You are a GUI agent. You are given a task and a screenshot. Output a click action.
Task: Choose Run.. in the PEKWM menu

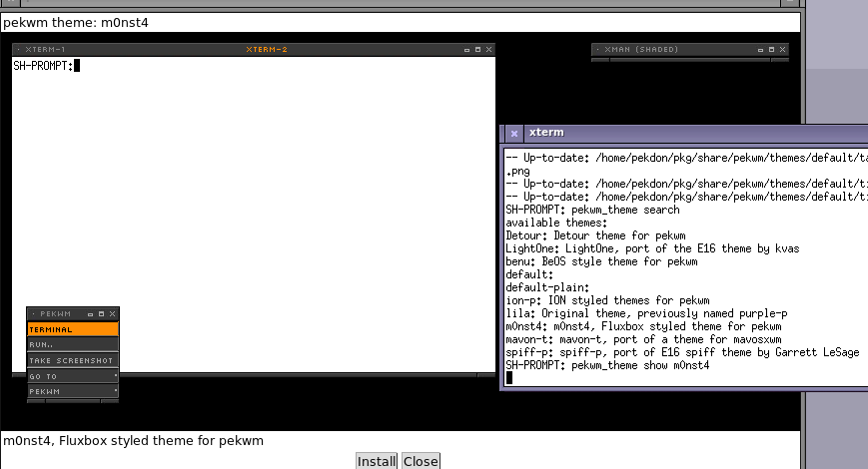coord(73,344)
